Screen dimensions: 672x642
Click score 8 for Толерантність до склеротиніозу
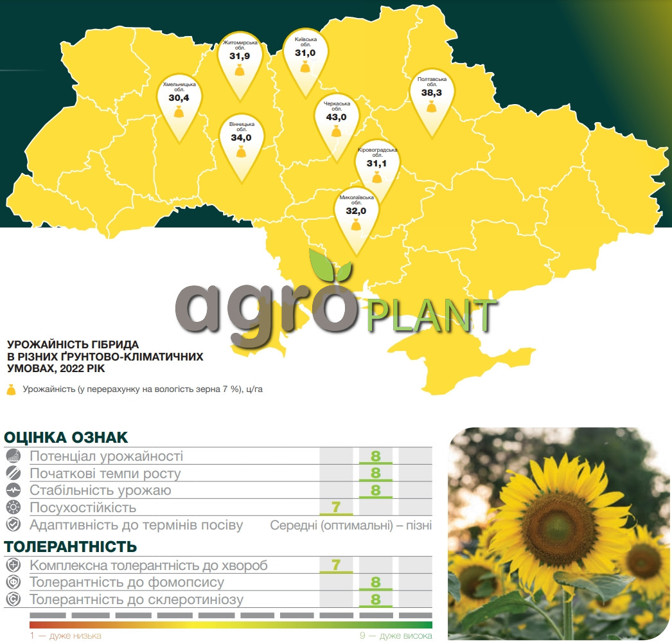pyautogui.click(x=375, y=599)
